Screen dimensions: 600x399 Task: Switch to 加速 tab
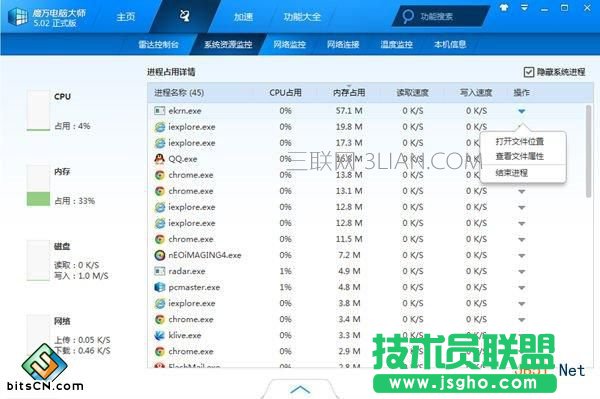click(243, 17)
